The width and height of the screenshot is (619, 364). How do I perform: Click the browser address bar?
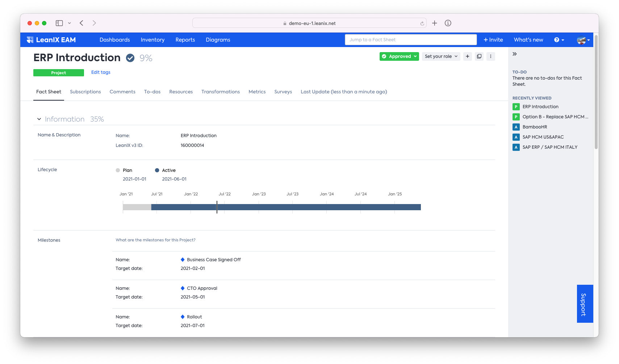(309, 23)
